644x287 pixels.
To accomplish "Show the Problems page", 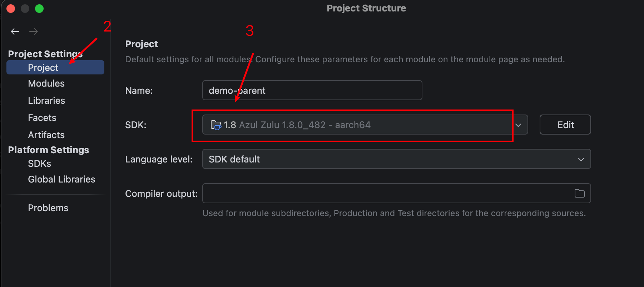I will (48, 208).
